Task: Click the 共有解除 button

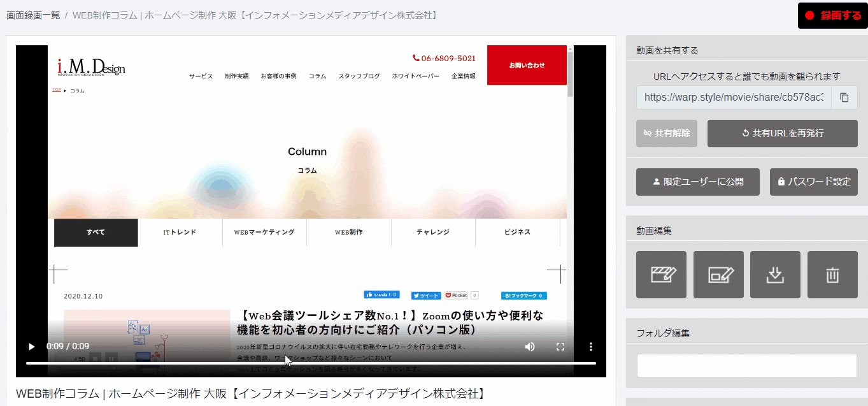Action: (667, 133)
